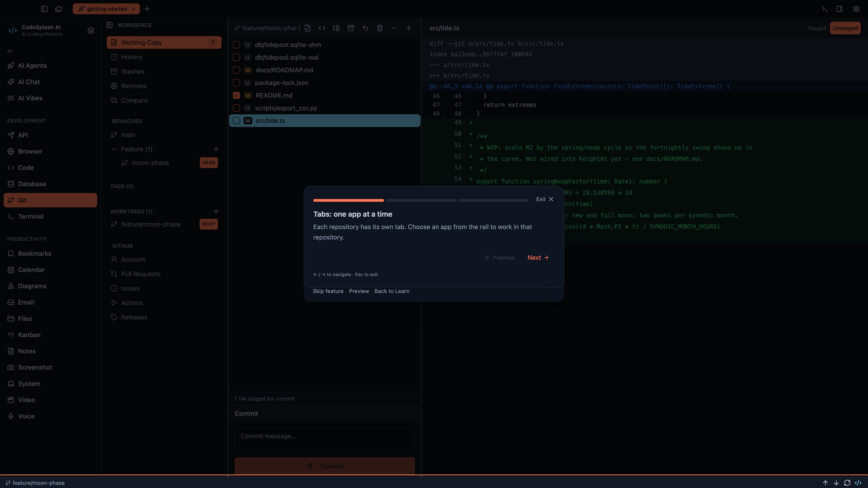Open History in the workspace list
This screenshot has height=488, width=868.
coord(164,57)
